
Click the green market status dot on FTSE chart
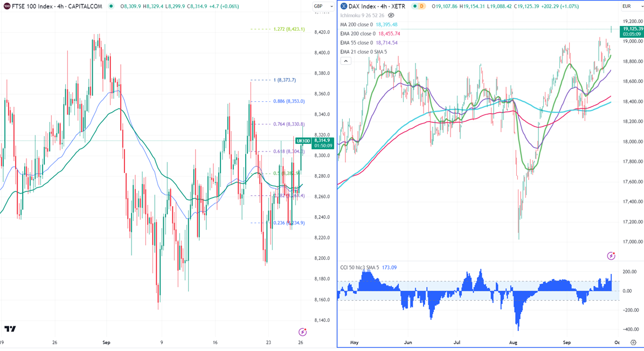111,6
